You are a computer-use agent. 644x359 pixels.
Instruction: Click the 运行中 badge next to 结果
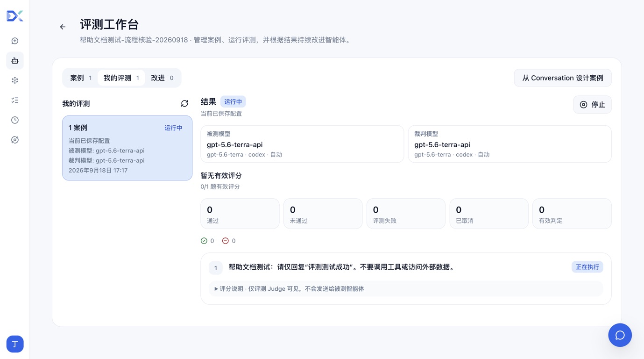[233, 102]
